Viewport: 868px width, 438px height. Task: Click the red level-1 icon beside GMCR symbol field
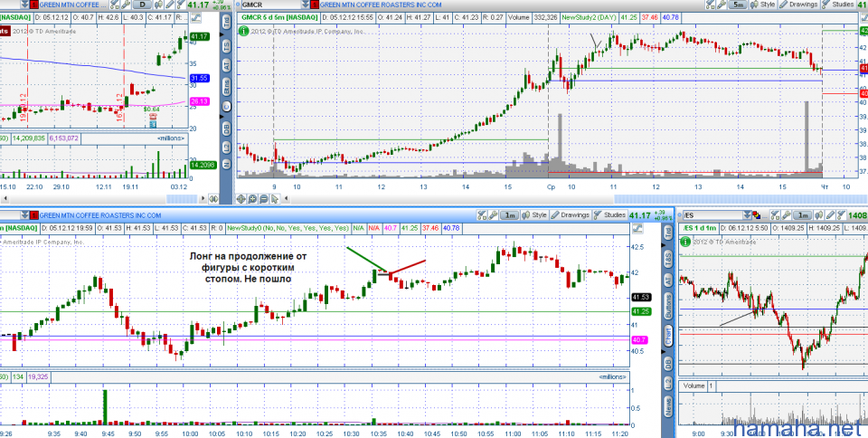coord(314,5)
